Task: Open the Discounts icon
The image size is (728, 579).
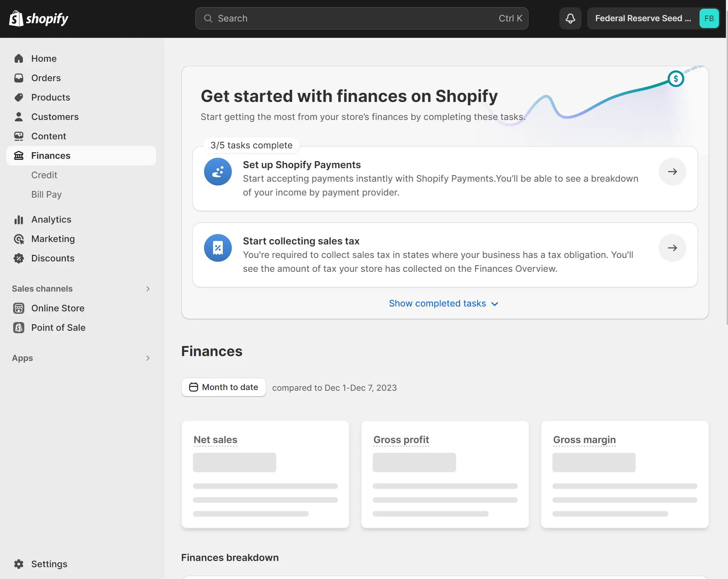Action: [19, 258]
